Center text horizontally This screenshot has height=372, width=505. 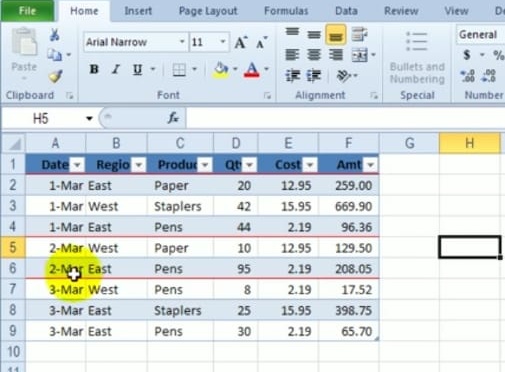[x=314, y=55]
